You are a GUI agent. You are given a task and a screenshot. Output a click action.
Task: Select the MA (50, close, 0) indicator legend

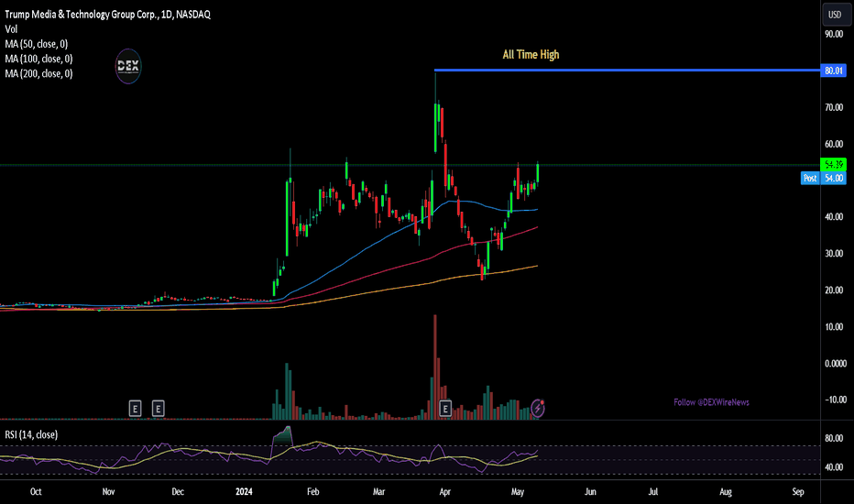(x=36, y=44)
